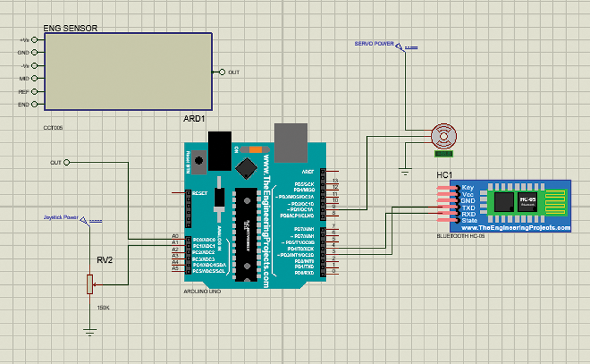This screenshot has width=590, height=364.
Task: Click the OUT terminal wired to A0
Action: pos(67,162)
